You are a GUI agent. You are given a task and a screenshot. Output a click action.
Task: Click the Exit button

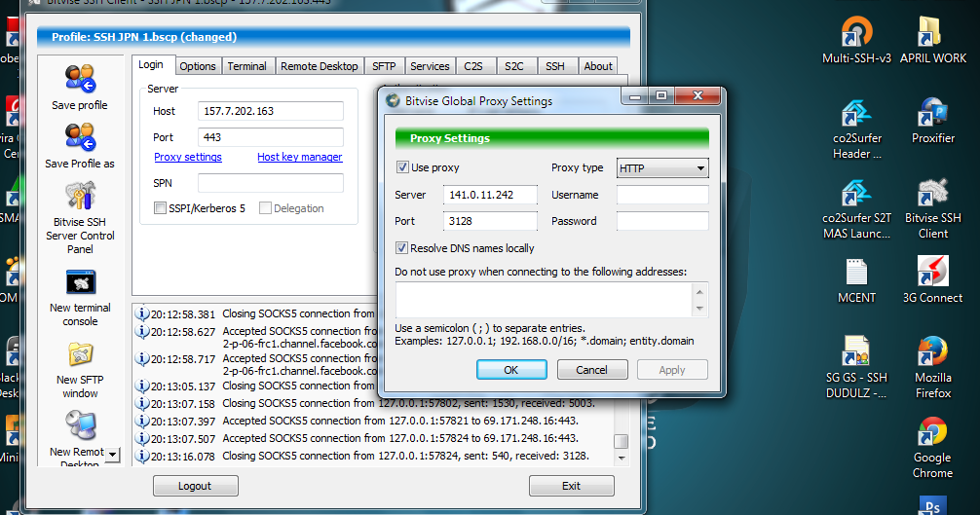click(x=571, y=486)
